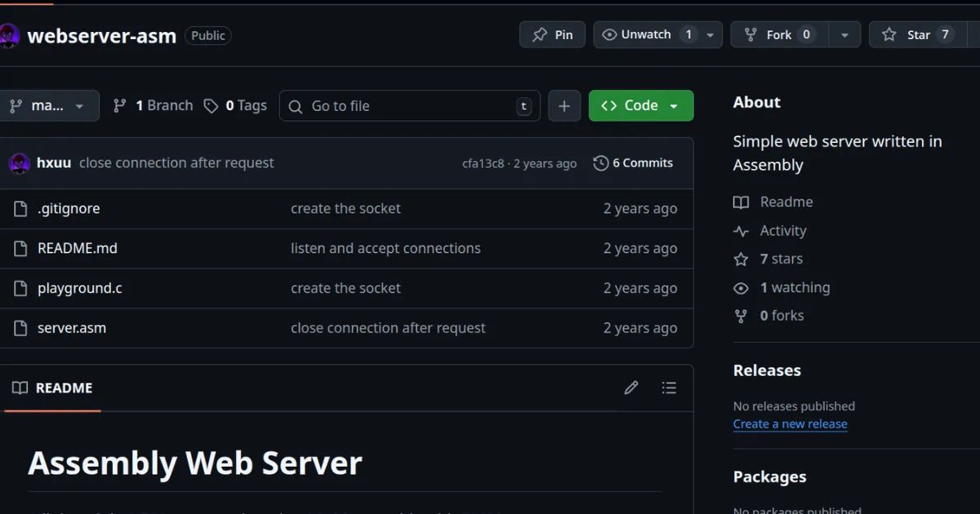View the 1 Branch link

pos(153,105)
